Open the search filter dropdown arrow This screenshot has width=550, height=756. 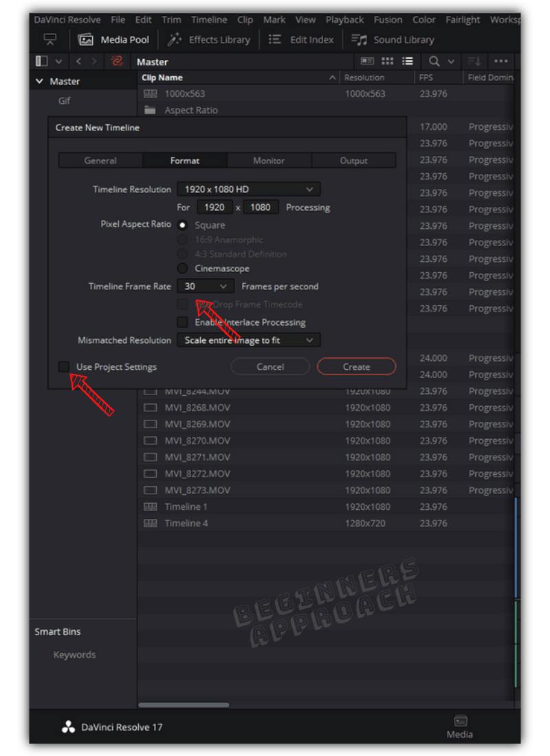tap(451, 61)
